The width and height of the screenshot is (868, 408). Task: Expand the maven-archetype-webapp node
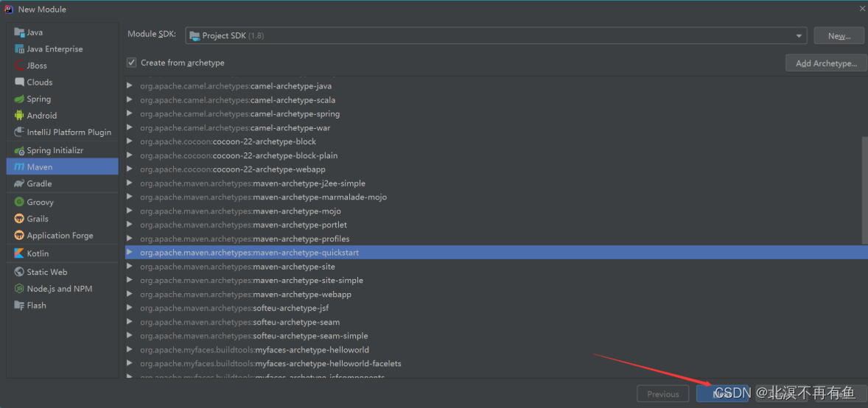coord(130,294)
